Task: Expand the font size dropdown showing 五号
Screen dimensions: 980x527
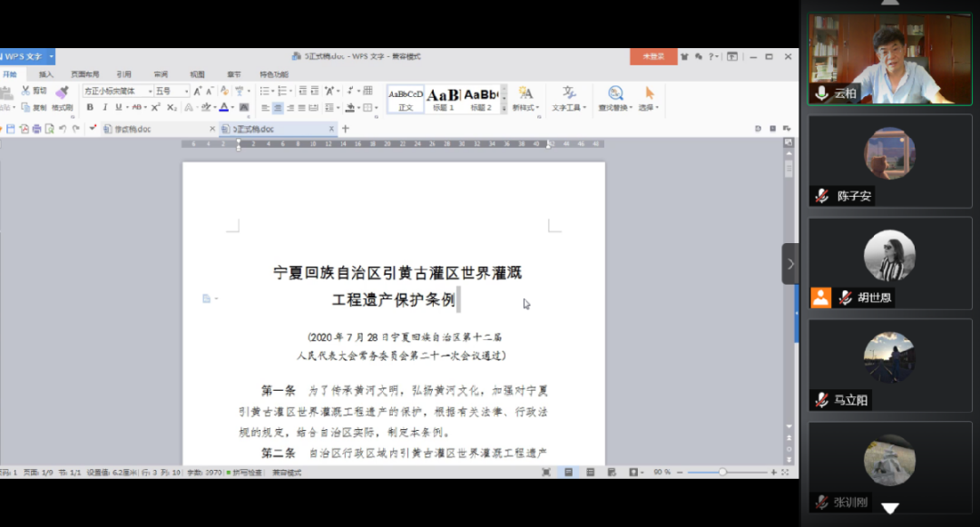Action: coord(187,92)
